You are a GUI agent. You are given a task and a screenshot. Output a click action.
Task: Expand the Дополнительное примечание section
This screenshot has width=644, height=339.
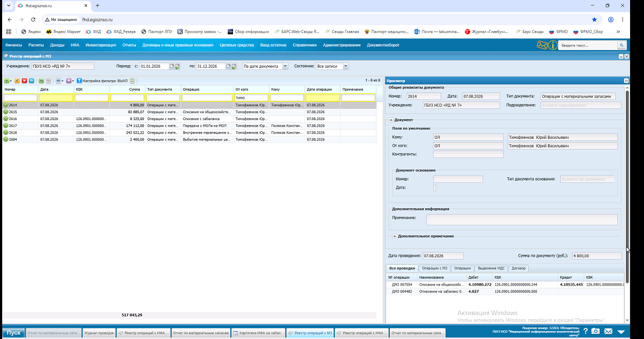tap(395, 236)
